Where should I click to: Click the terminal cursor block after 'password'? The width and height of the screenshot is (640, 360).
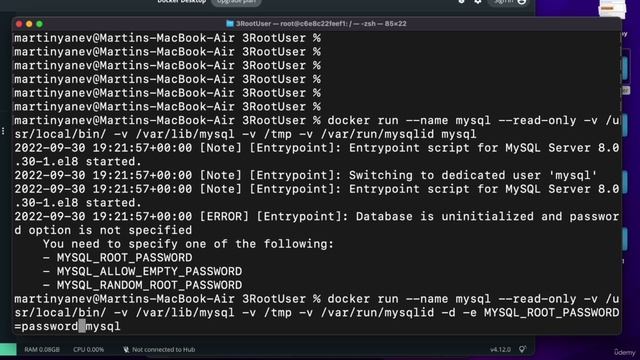point(82,326)
